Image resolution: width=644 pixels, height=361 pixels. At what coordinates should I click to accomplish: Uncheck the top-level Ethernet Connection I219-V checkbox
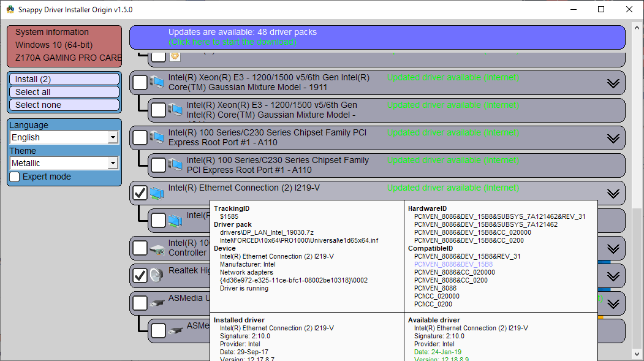click(x=140, y=192)
